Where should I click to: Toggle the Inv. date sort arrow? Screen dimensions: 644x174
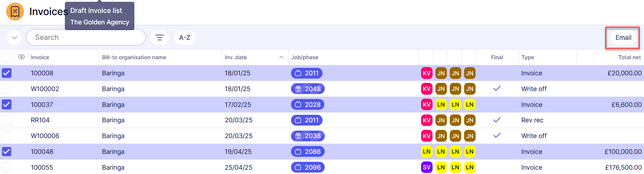coord(281,57)
